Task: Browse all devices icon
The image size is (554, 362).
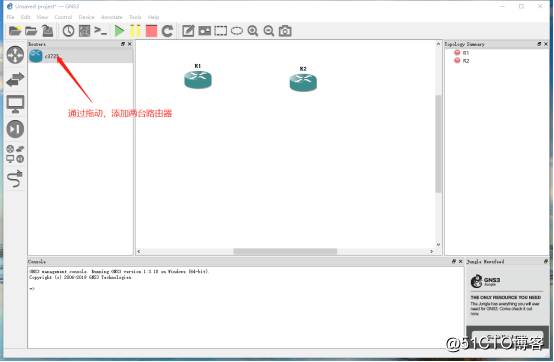Action: click(x=15, y=154)
